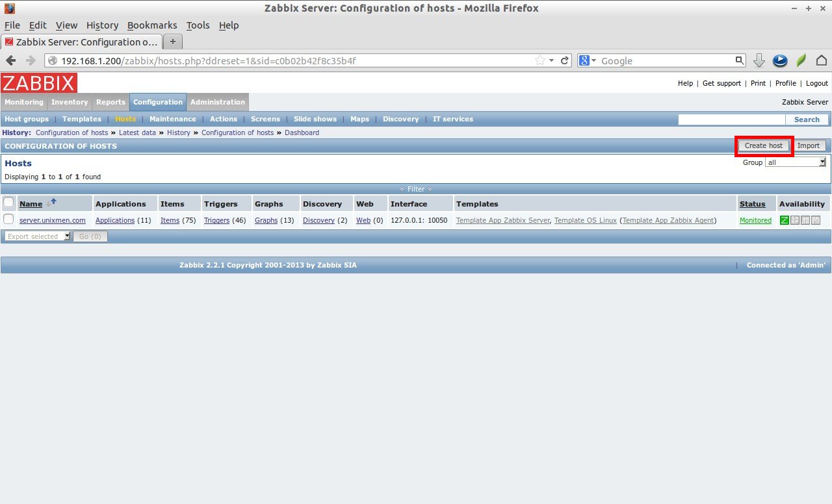Image resolution: width=832 pixels, height=504 pixels.
Task: Open URL history dropdown arrow
Action: coord(552,60)
